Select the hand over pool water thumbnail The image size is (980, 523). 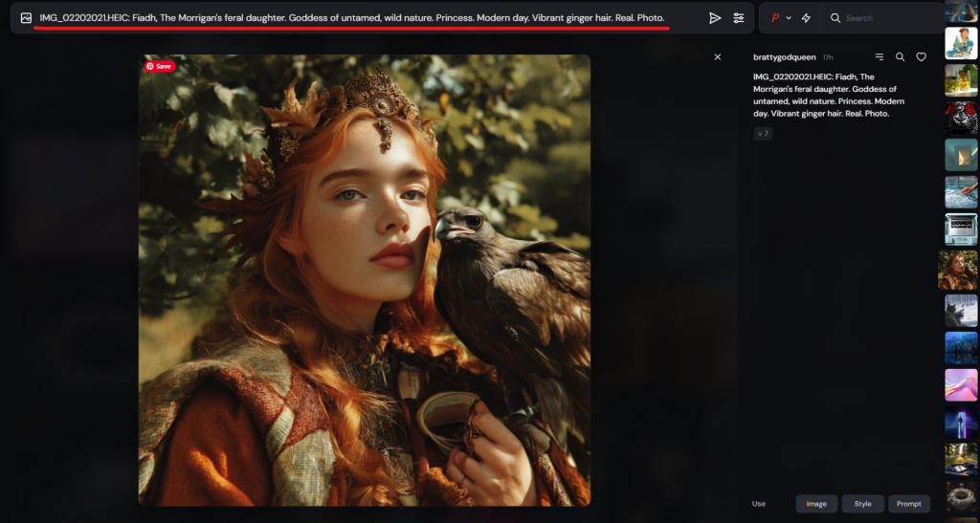(961, 192)
